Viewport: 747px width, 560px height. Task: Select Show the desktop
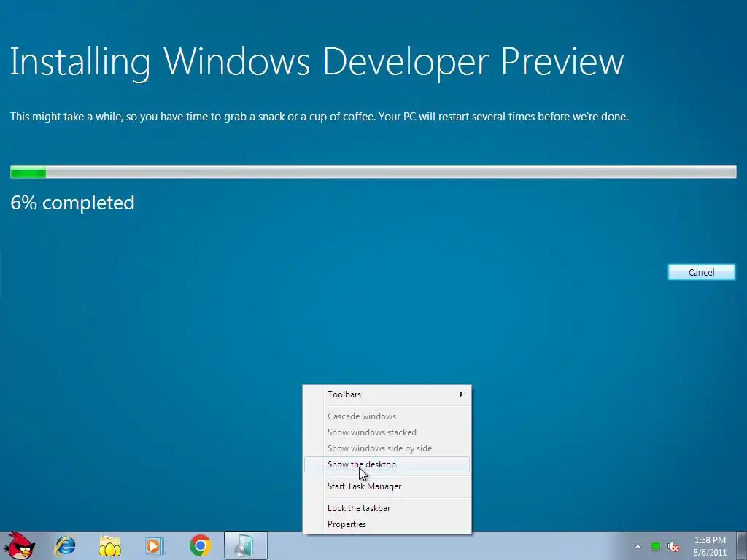[387, 464]
